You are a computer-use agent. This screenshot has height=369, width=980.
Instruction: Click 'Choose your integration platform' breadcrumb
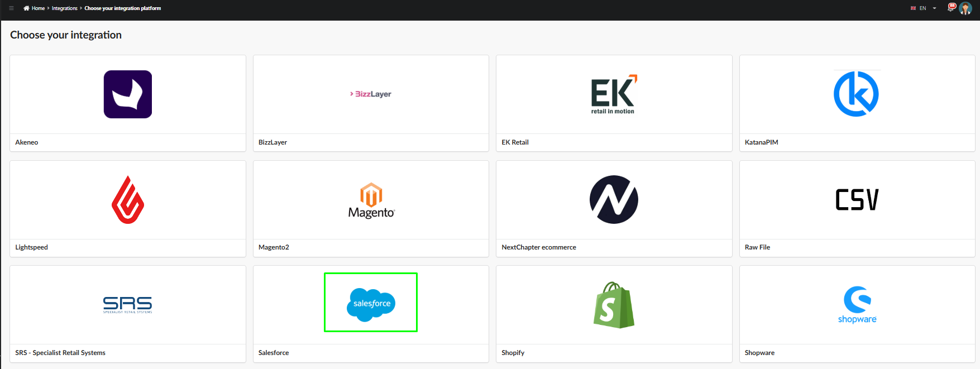pyautogui.click(x=123, y=8)
